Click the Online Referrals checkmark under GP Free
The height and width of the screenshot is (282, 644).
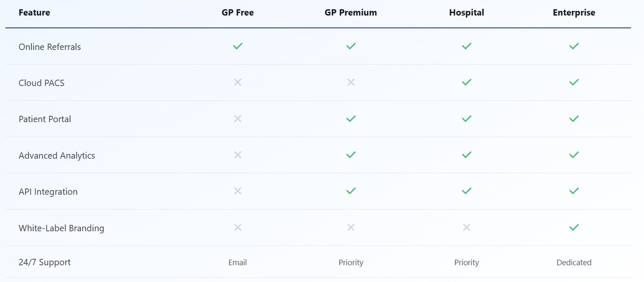[237, 46]
